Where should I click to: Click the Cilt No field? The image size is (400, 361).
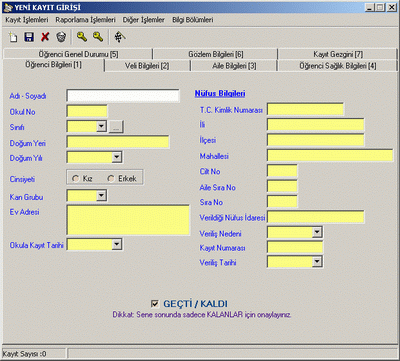pyautogui.click(x=282, y=171)
